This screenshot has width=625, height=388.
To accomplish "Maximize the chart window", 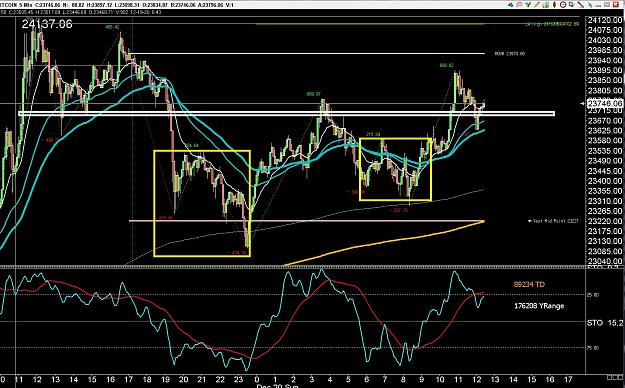I will click(607, 5).
